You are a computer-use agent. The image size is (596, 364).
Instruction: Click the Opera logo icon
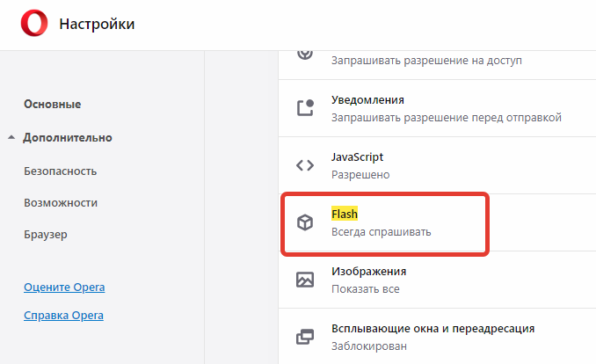(x=34, y=23)
